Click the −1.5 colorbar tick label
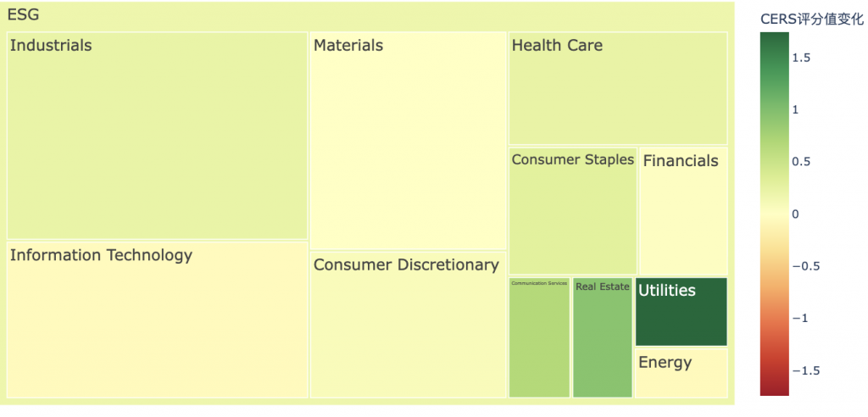Viewport: 868px width, 417px height. 805,370
